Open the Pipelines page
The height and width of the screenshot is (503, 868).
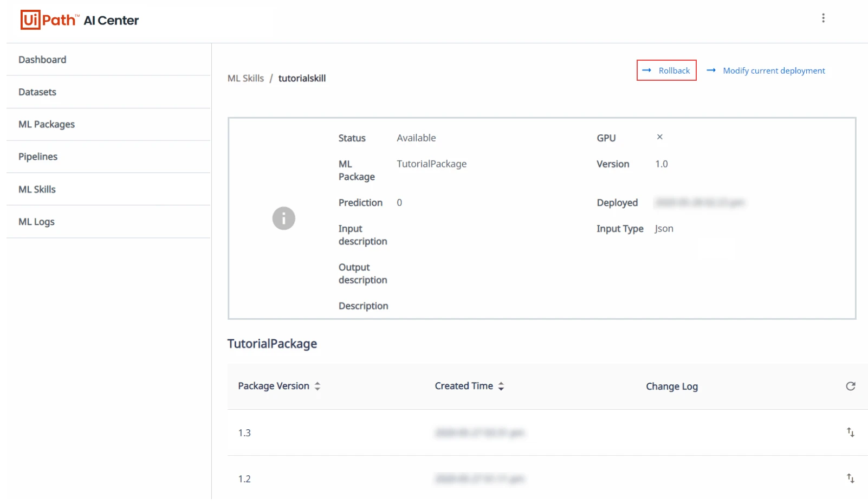click(108, 157)
